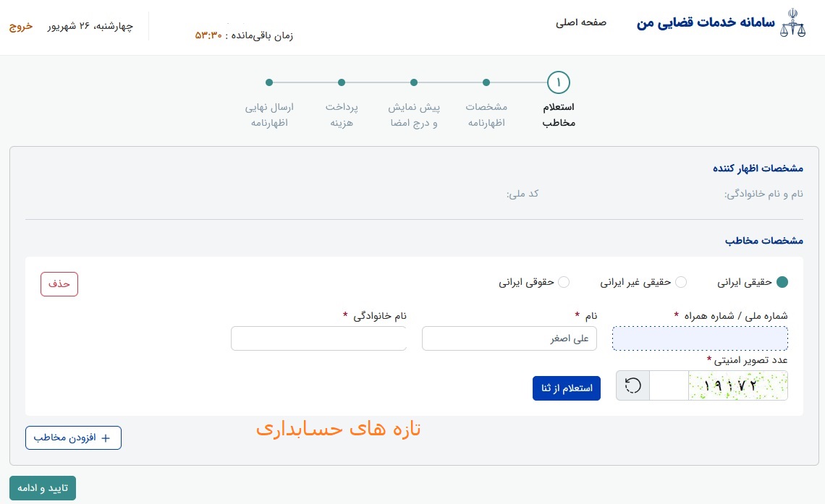This screenshot has height=504, width=825.
Task: Open the صفحه اصلی menu item
Action: coord(581,22)
